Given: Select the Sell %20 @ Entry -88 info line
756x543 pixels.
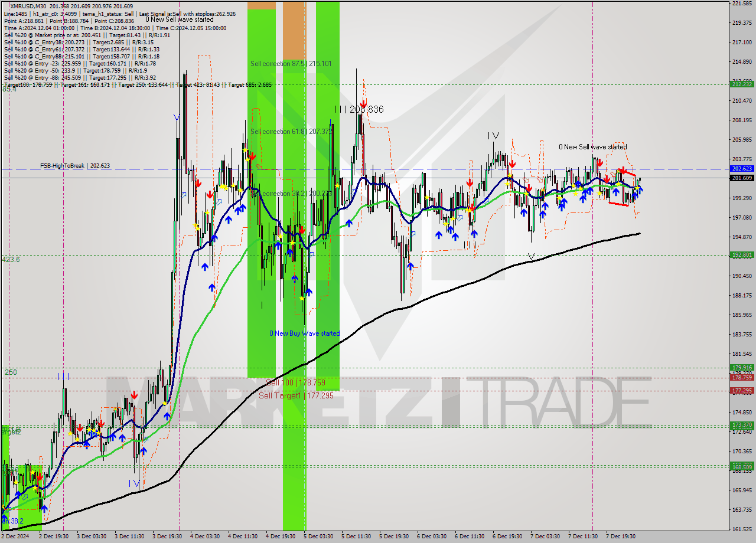Looking at the screenshot, I should pyautogui.click(x=80, y=77).
